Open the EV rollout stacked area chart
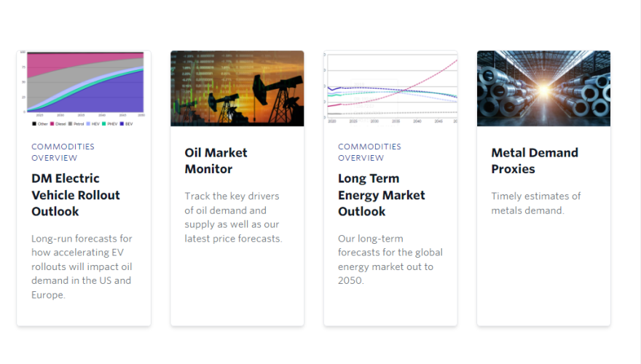This screenshot has height=364, width=641. click(84, 82)
